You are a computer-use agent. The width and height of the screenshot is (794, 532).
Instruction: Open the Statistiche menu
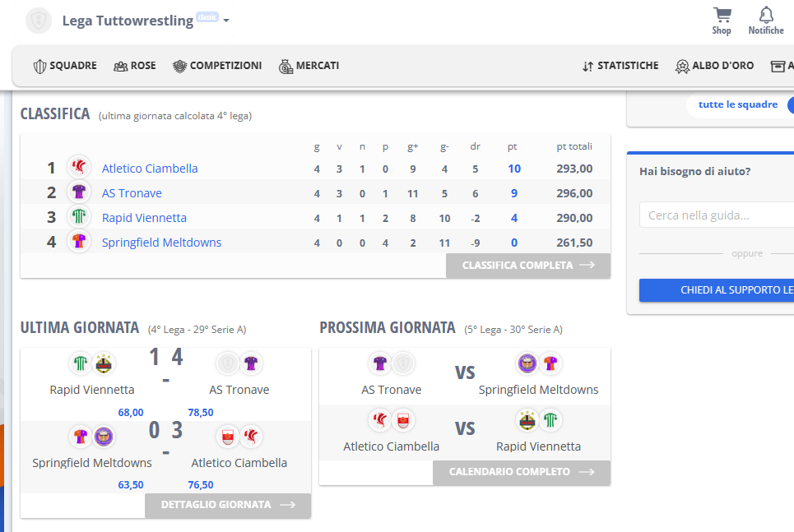[x=620, y=66]
